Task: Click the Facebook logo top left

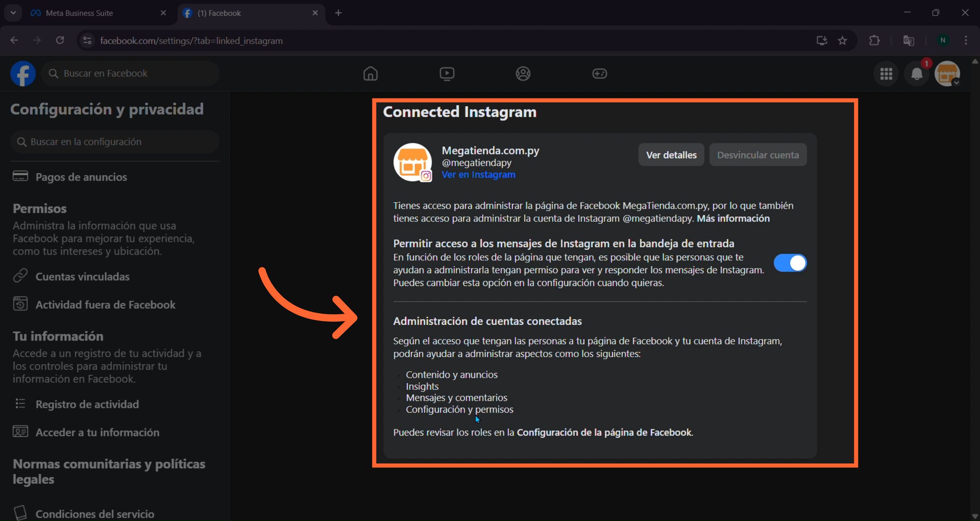Action: 23,73
